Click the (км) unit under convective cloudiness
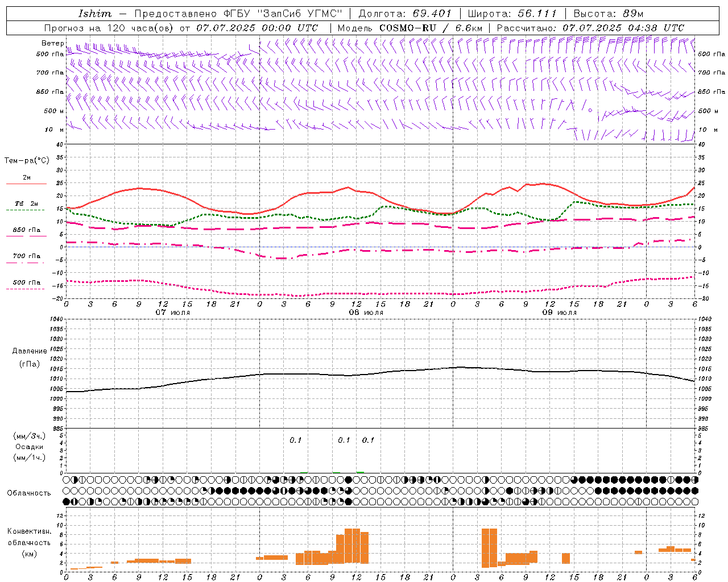The width and height of the screenshot is (728, 582). [29, 554]
